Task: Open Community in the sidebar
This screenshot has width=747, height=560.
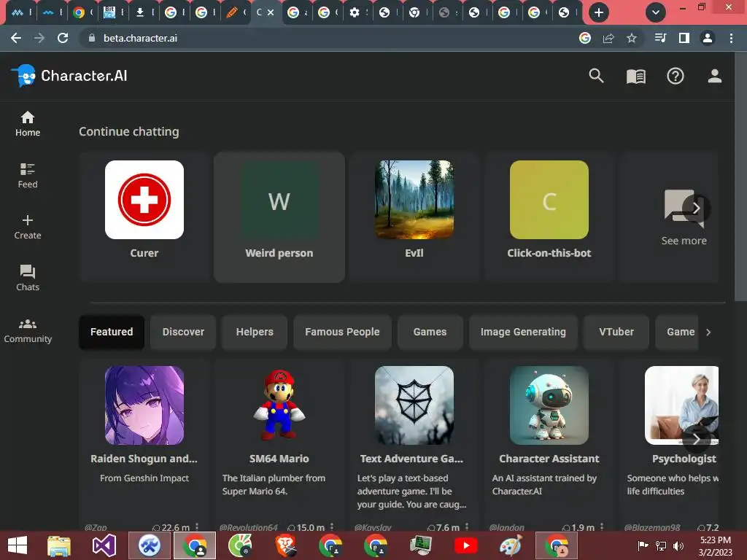Action: [x=28, y=330]
